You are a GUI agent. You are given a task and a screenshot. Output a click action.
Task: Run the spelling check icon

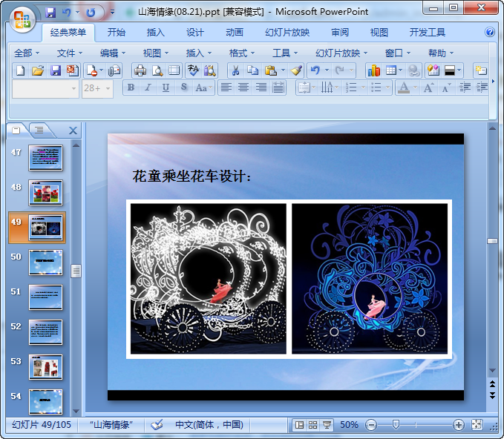pos(193,70)
